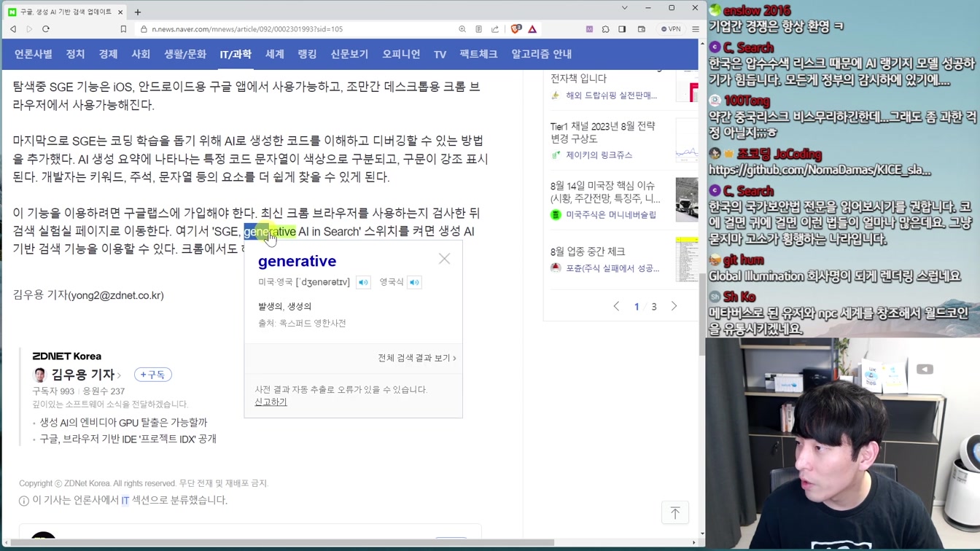Viewport: 980px width, 551px height.
Task: Open article 생성 AI의 엔비디아 GPU 탈출은 가능할까
Action: click(123, 422)
